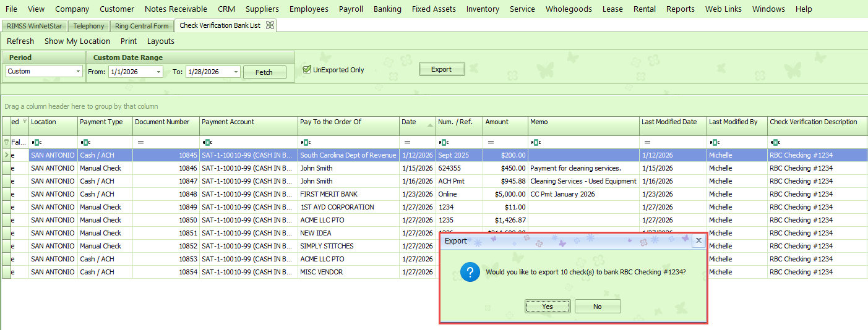Open the Banking menu
Screen dimensions: 868x330
pyautogui.click(x=387, y=9)
